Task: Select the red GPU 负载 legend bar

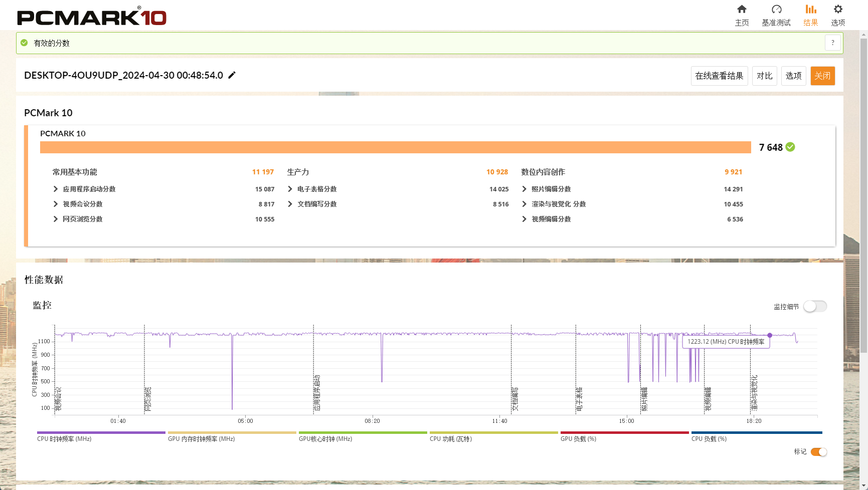Action: [625, 432]
